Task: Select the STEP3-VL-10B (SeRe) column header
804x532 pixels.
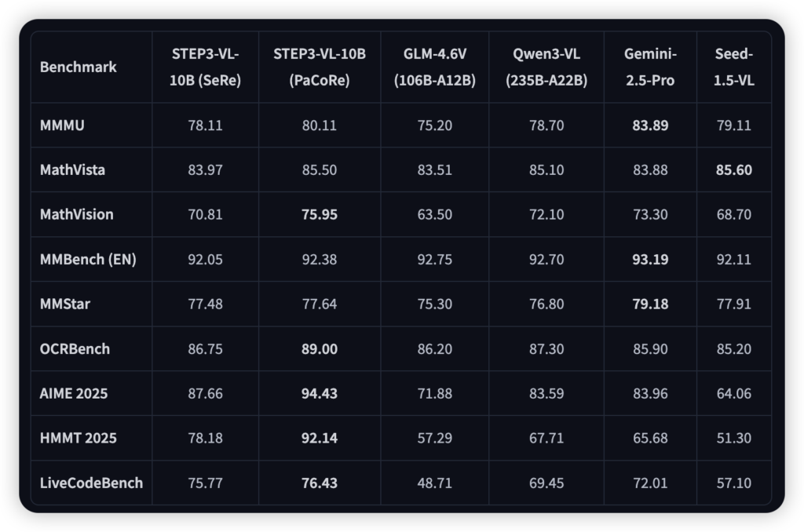Action: [x=205, y=67]
